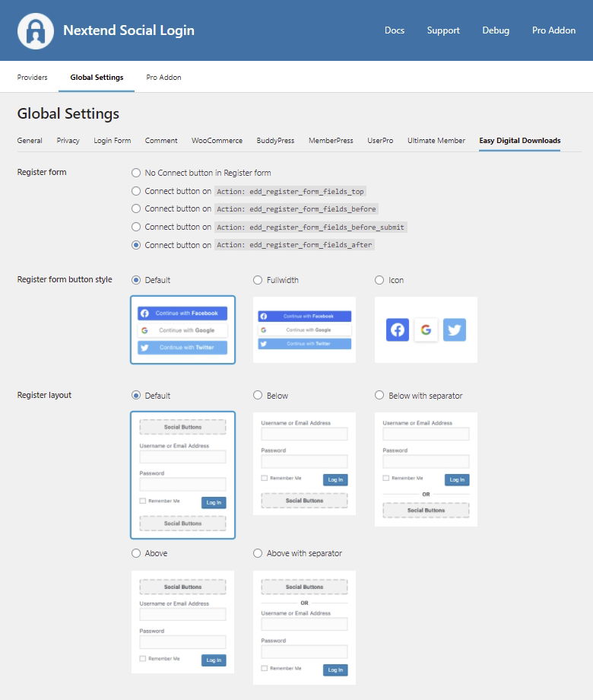
Task: Click the Twitter icon in Icon style preview
Action: (454, 329)
